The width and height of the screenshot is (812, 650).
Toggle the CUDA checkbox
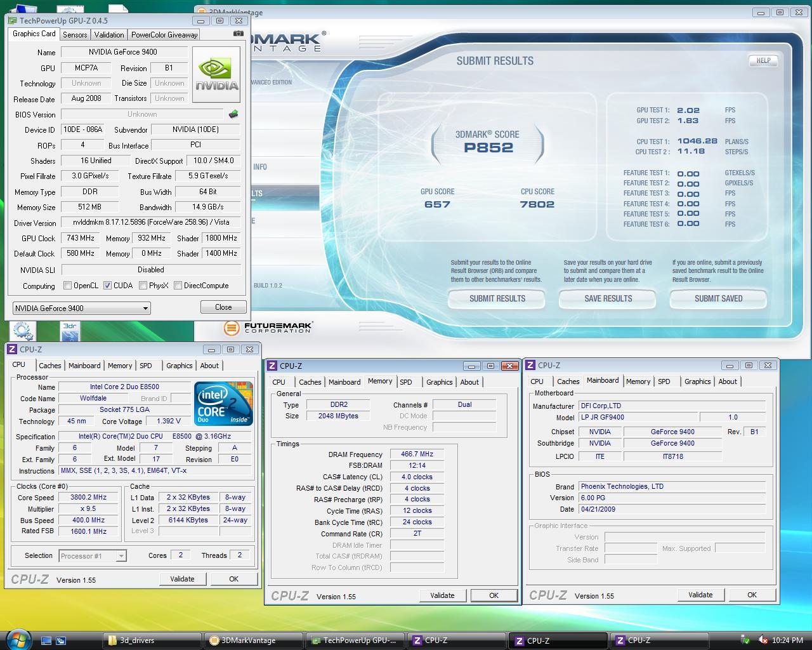tap(107, 286)
